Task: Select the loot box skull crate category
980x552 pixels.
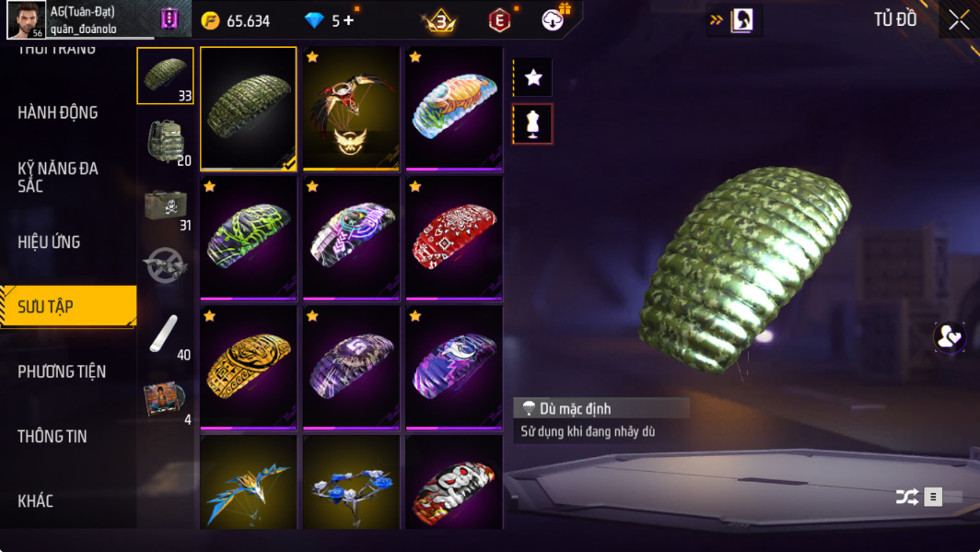Action: coord(166,206)
